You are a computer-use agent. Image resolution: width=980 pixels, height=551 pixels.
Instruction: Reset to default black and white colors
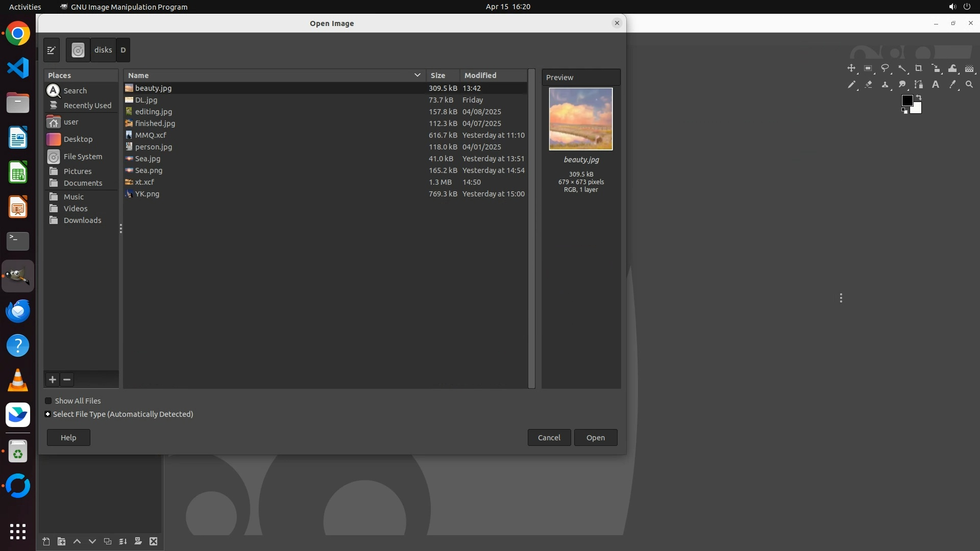pos(904,111)
